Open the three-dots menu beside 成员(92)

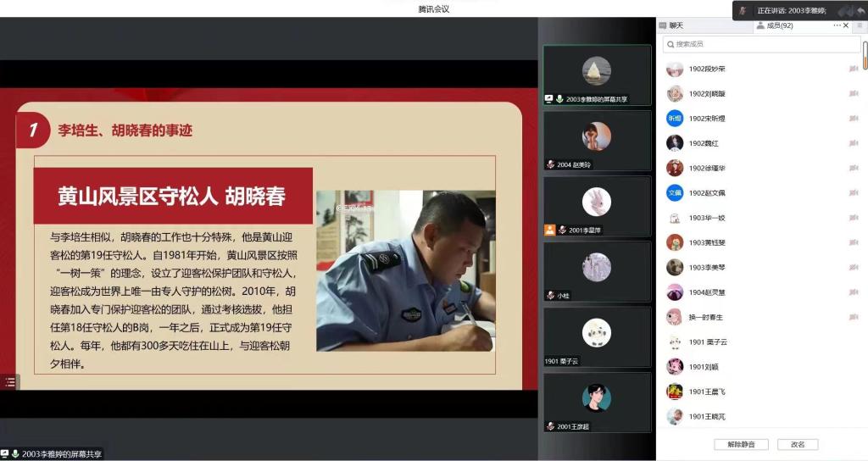click(x=837, y=25)
